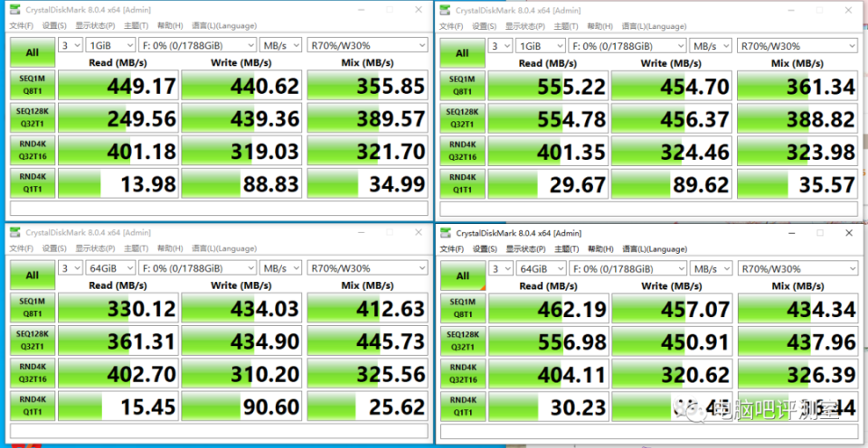Open 语言(L)(Language) menu in 330.12 window
Viewport: 868px width, 448px height.
224,248
